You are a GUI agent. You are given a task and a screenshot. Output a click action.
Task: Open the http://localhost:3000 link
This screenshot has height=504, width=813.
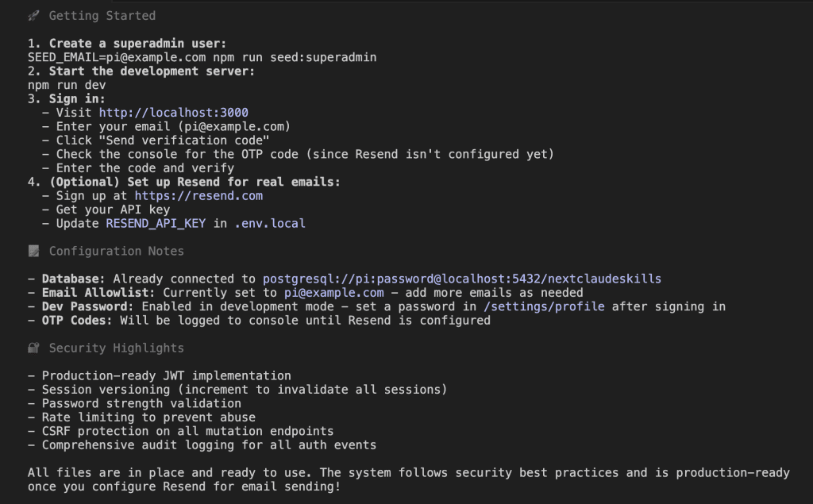(x=174, y=113)
